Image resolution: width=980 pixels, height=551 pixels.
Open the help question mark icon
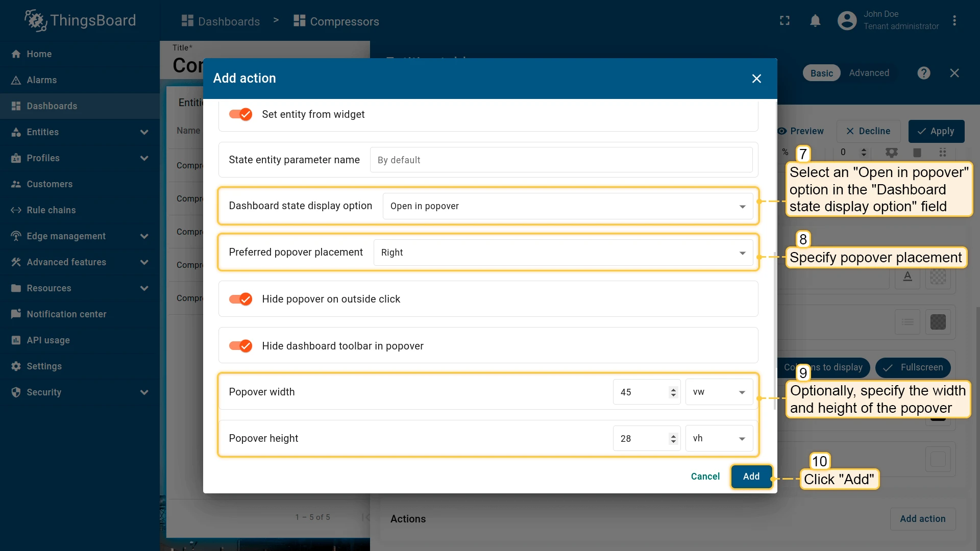[923, 73]
